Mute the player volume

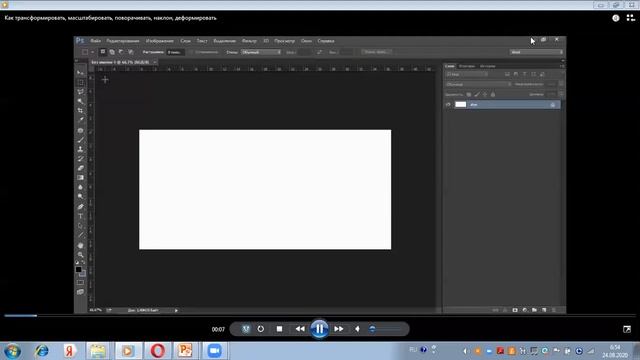tap(357, 329)
